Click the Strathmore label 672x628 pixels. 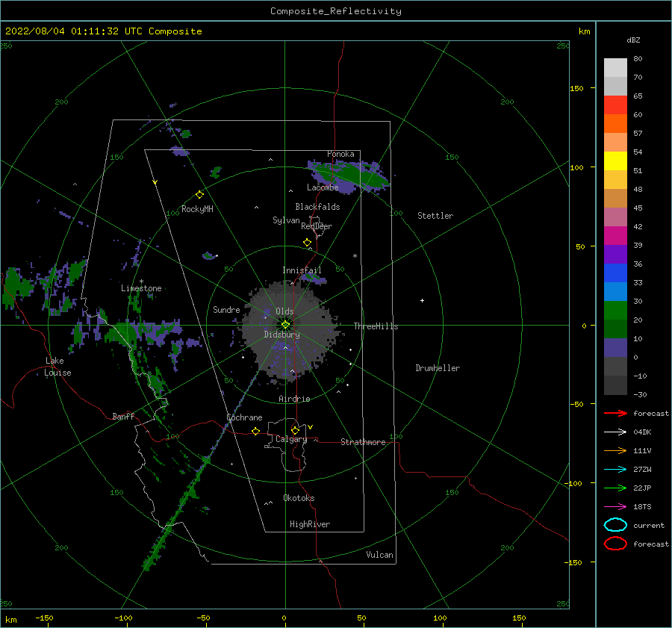363,442
